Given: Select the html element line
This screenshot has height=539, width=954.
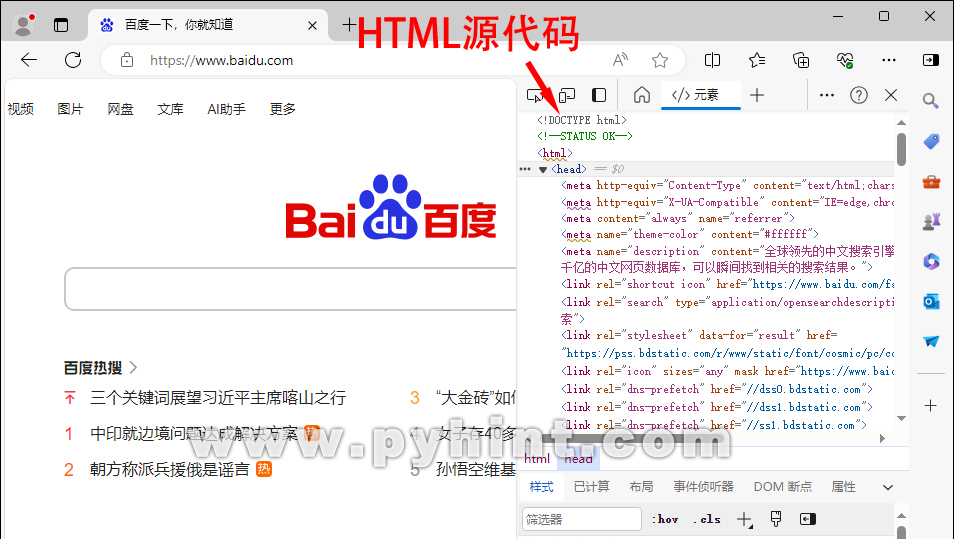Looking at the screenshot, I should 554,153.
